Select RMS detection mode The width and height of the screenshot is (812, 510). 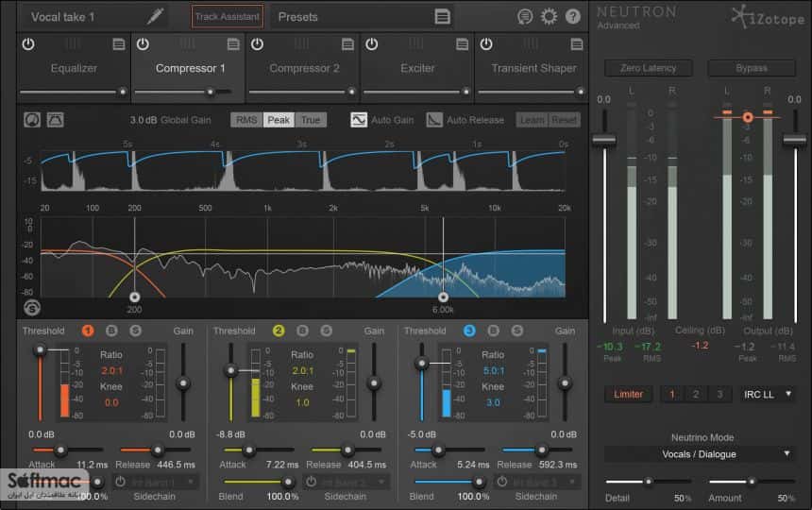[246, 120]
